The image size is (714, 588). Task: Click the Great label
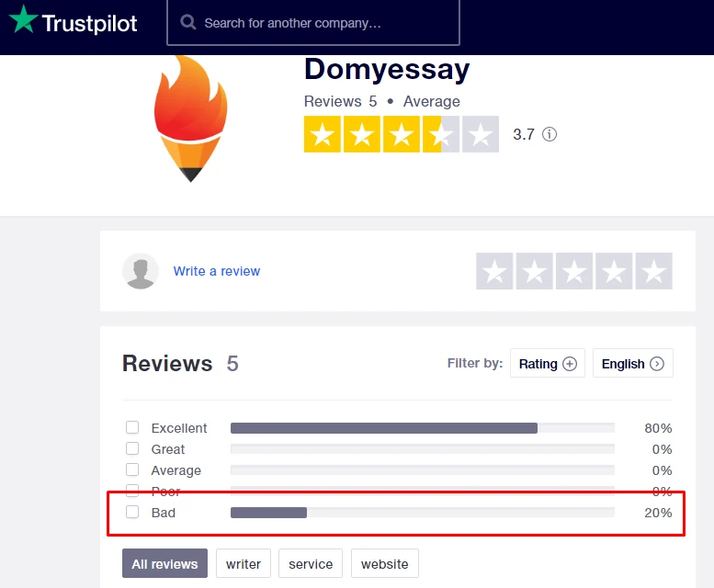click(x=168, y=449)
